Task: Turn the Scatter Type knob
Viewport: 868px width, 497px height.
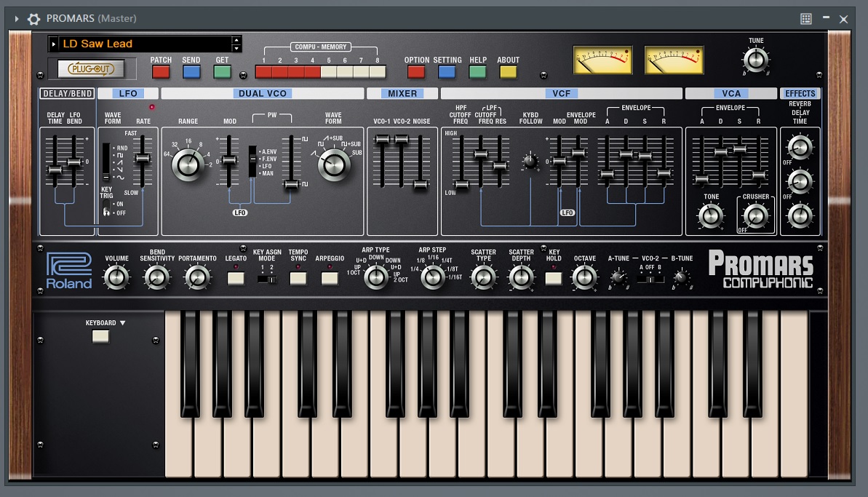Action: (x=483, y=277)
